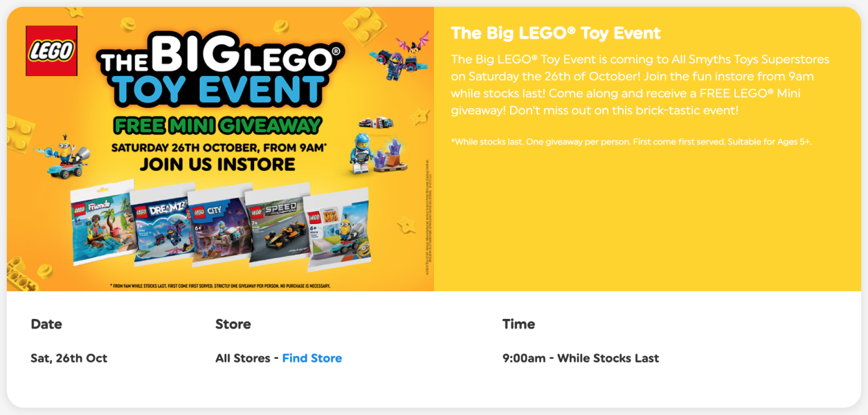868x415 pixels.
Task: Click the 'JOIN US INSTORE' banner text
Action: point(217,165)
